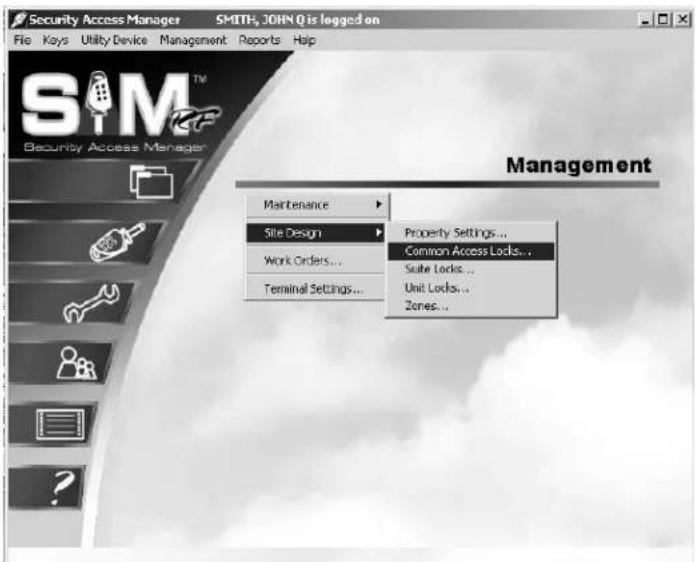696x562 pixels.
Task: Click the Management heading text
Action: [578, 165]
